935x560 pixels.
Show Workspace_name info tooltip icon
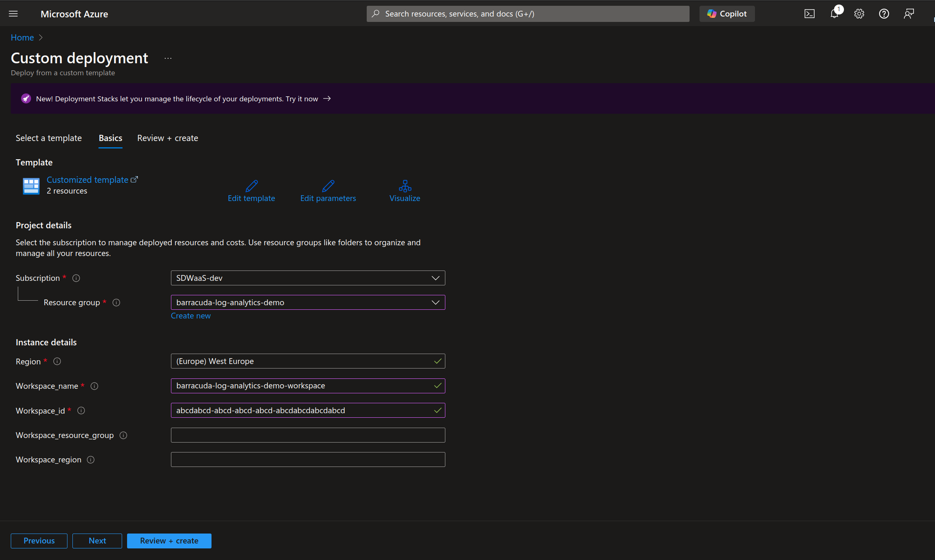94,386
